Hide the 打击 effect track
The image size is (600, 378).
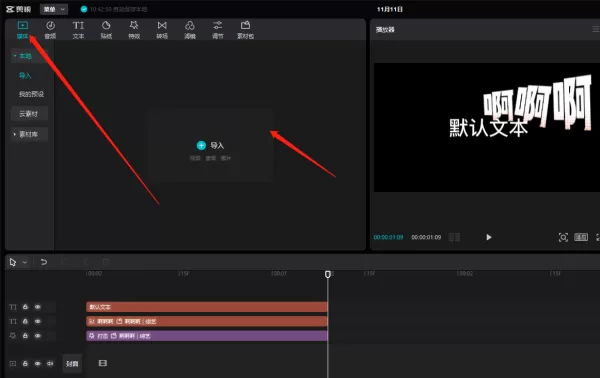coord(38,336)
